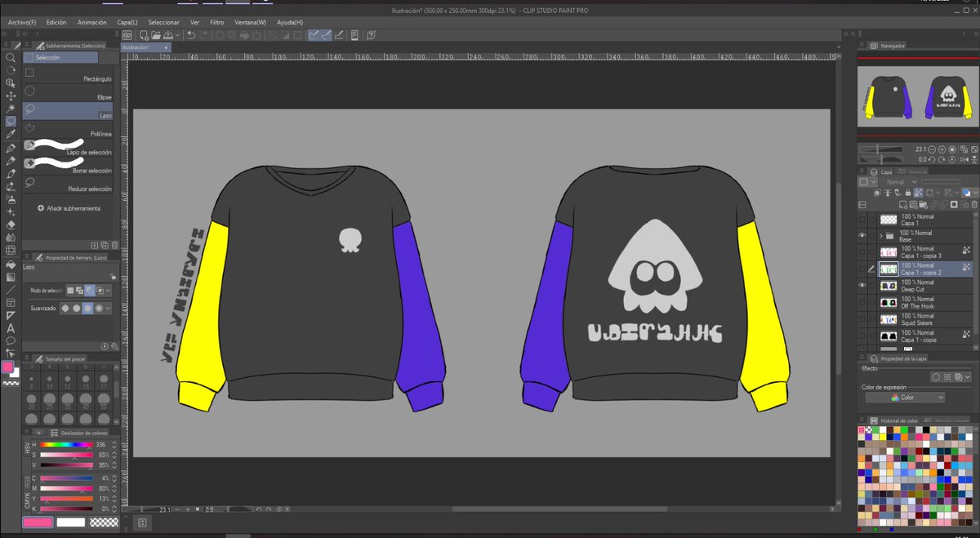Show the Capa 1 layer

[862, 220]
